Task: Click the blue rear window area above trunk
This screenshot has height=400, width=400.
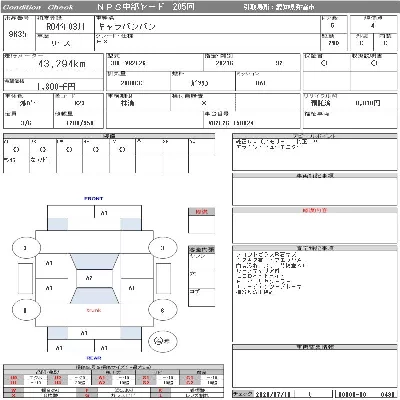Action: [94, 295]
